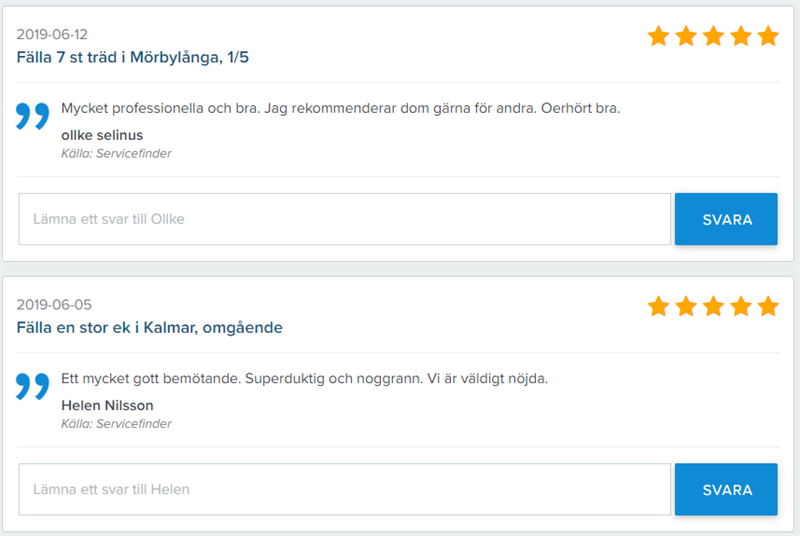
Task: Click third star of Mörbylånga review rating
Action: pyautogui.click(x=713, y=37)
